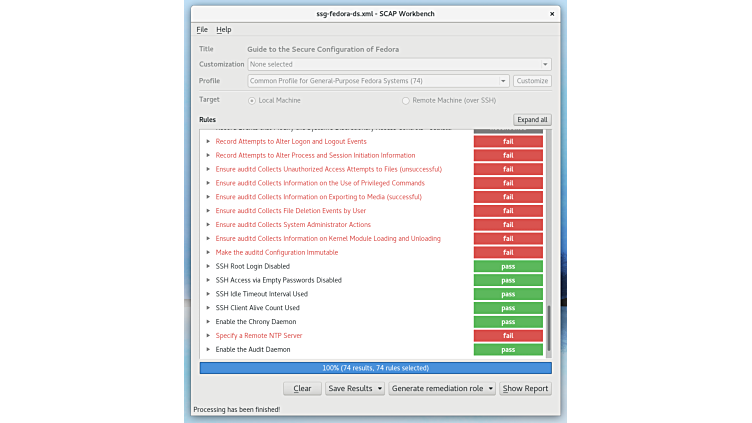Expand the SSH Root Login Disabled rule arrow
Image resolution: width=752 pixels, height=423 pixels.
point(208,266)
